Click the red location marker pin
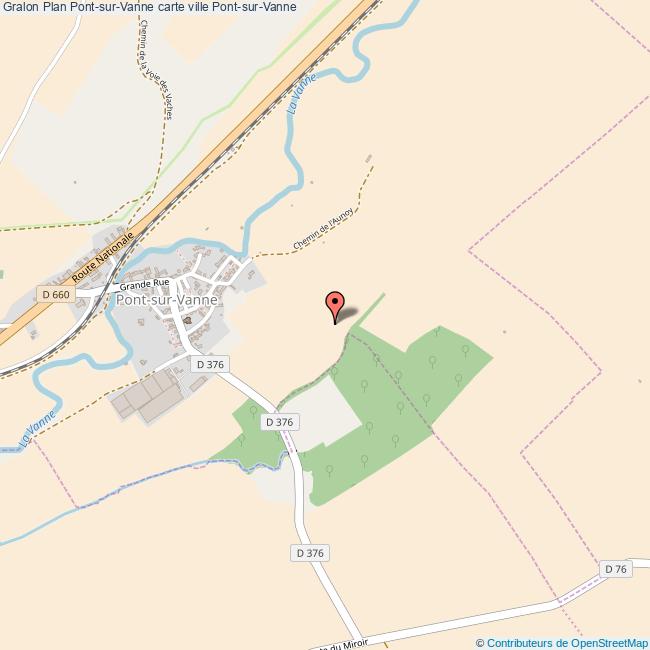This screenshot has height=650, width=650. [x=335, y=307]
